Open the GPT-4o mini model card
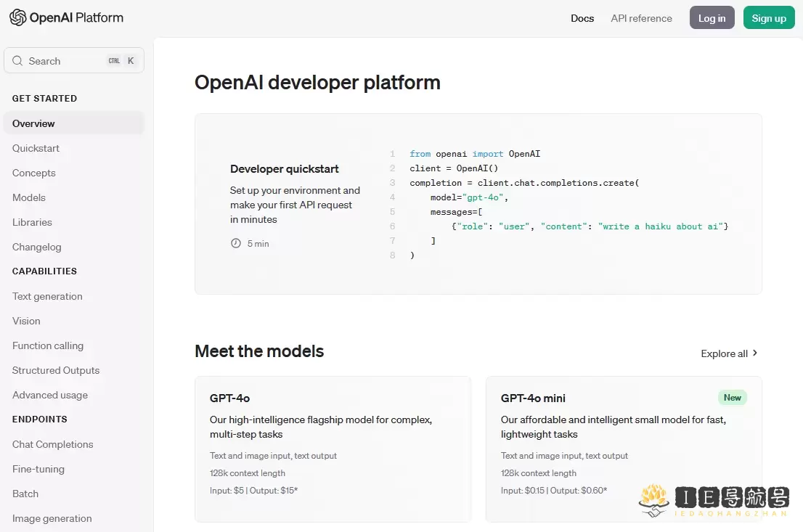The image size is (803, 532). click(x=624, y=449)
